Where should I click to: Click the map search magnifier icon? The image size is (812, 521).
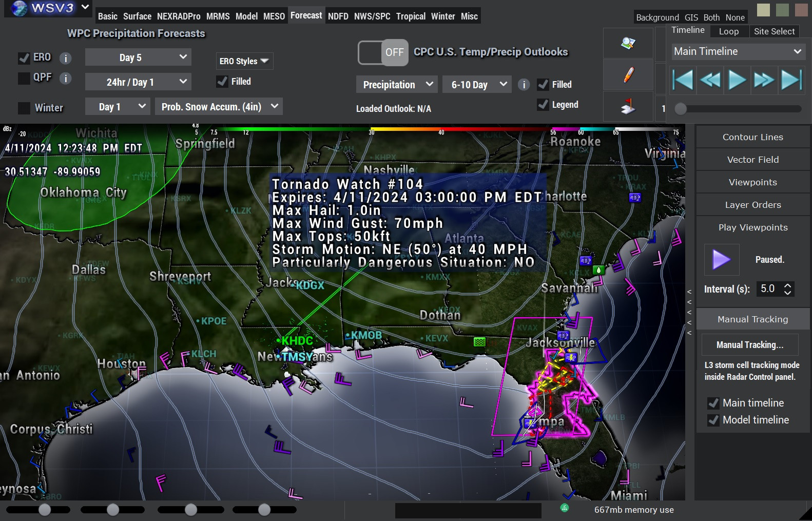coord(628,43)
